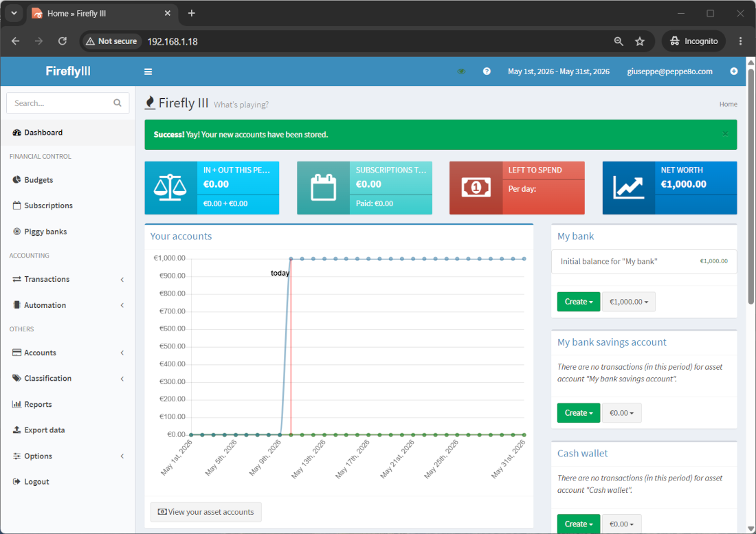Click the Home breadcrumb link
756x534 pixels.
click(728, 104)
